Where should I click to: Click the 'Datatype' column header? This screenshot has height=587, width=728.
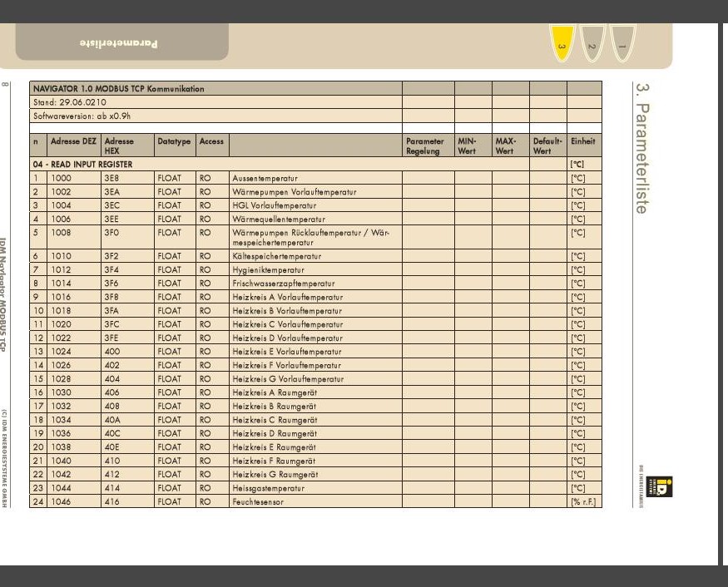175,146
